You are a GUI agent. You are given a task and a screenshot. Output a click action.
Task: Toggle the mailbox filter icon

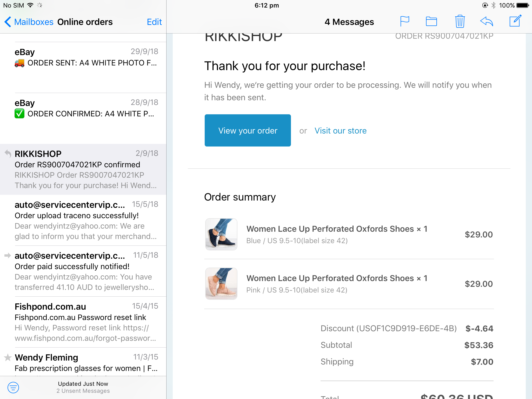tap(13, 388)
